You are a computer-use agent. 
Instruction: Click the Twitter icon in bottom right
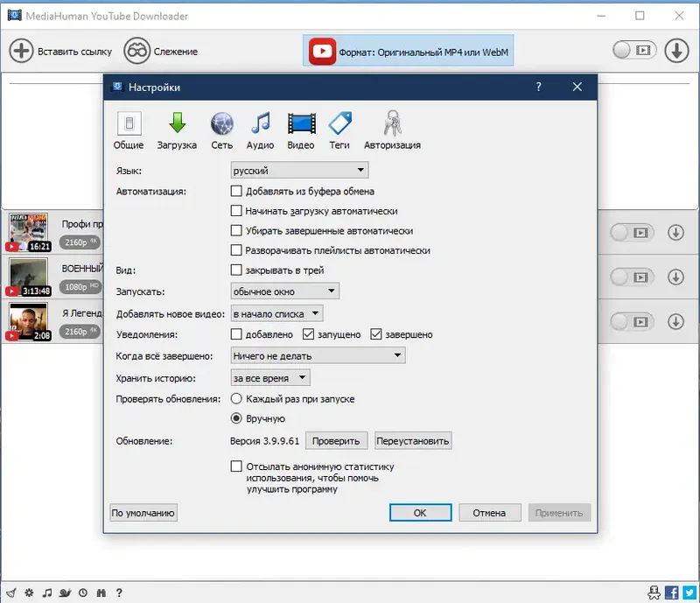[689, 592]
